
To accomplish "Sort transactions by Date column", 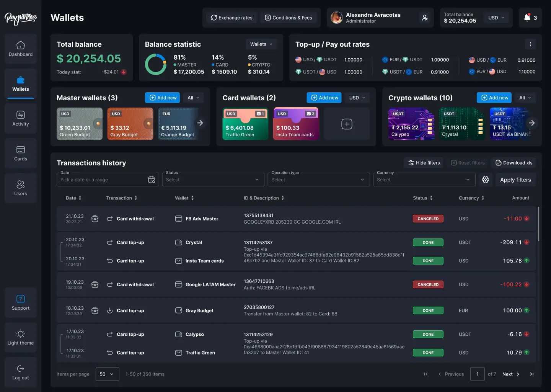I will pyautogui.click(x=73, y=198).
